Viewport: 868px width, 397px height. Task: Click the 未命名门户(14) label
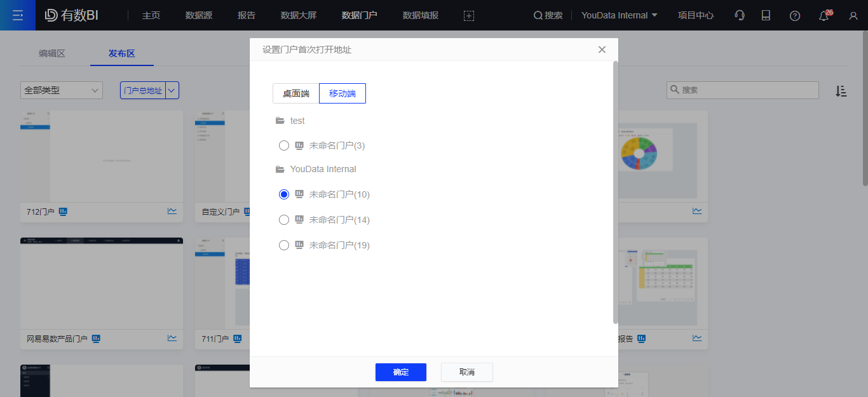click(339, 220)
